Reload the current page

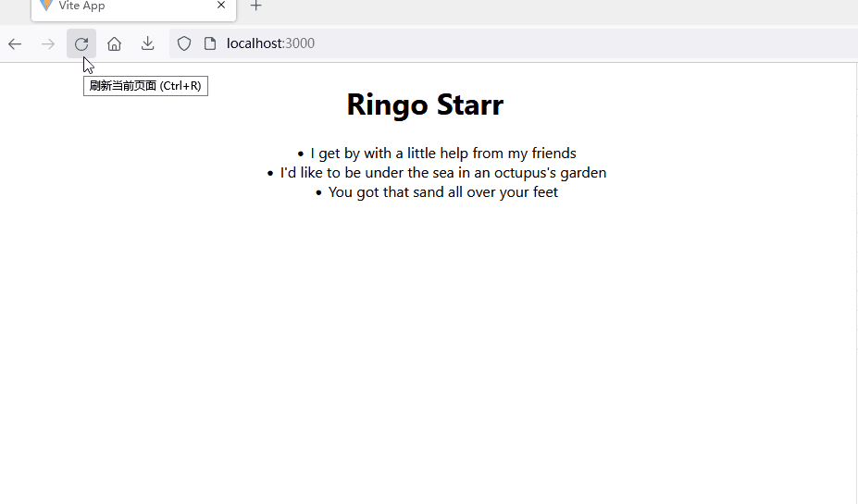(x=81, y=43)
